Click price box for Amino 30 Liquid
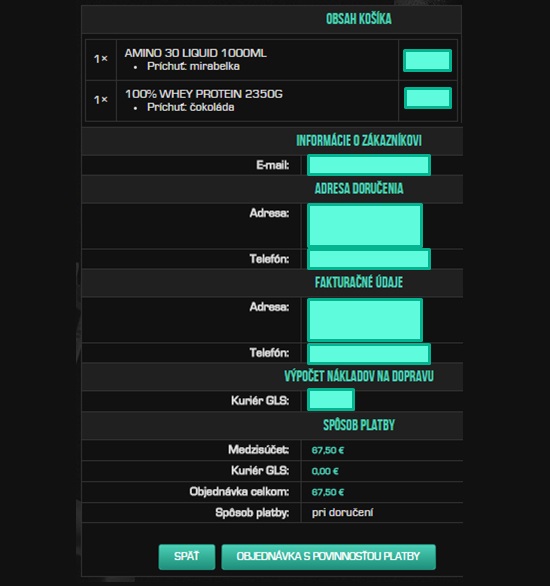550x586 pixels. (427, 61)
